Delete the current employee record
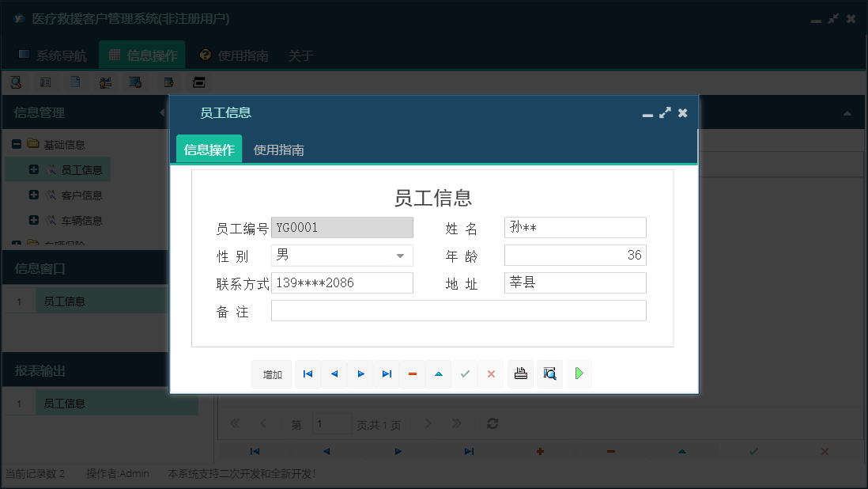This screenshot has width=868, height=489. 413,373
